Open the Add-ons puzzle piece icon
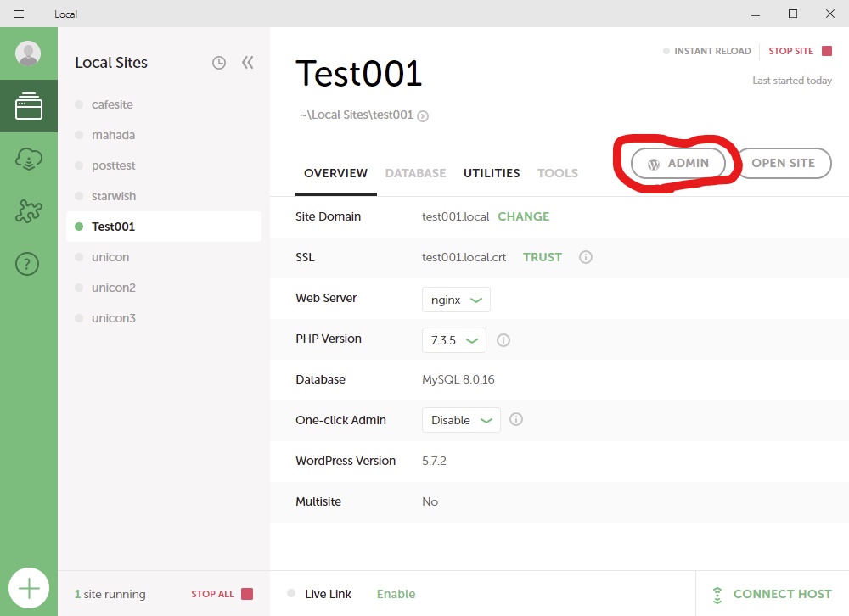The image size is (849, 616). pos(29,211)
